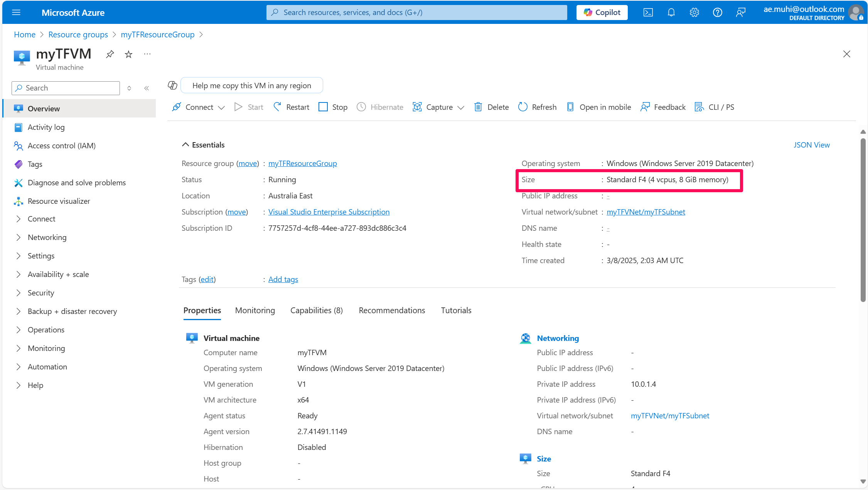The image size is (868, 490).
Task: Click the sidebar expand/collapse all arrows
Action: (129, 88)
